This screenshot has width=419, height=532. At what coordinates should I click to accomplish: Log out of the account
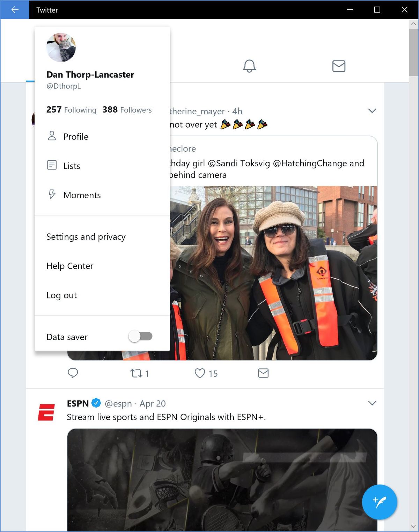click(61, 295)
